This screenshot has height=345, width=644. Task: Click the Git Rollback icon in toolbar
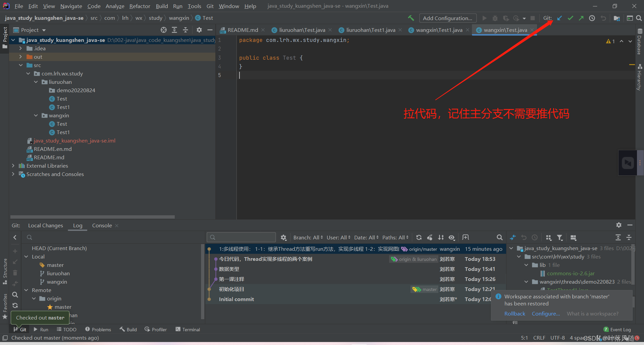[x=603, y=18]
